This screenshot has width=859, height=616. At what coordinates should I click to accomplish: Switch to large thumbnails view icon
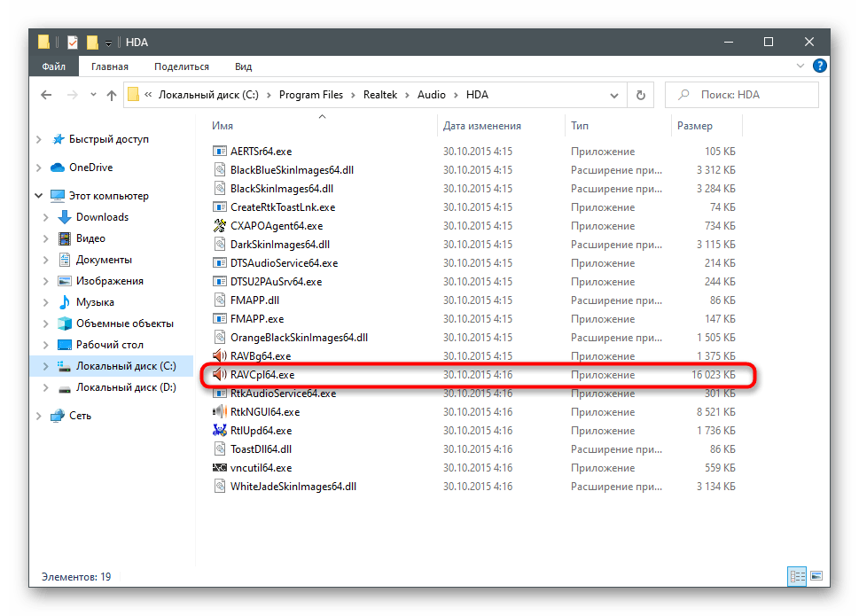(x=816, y=576)
